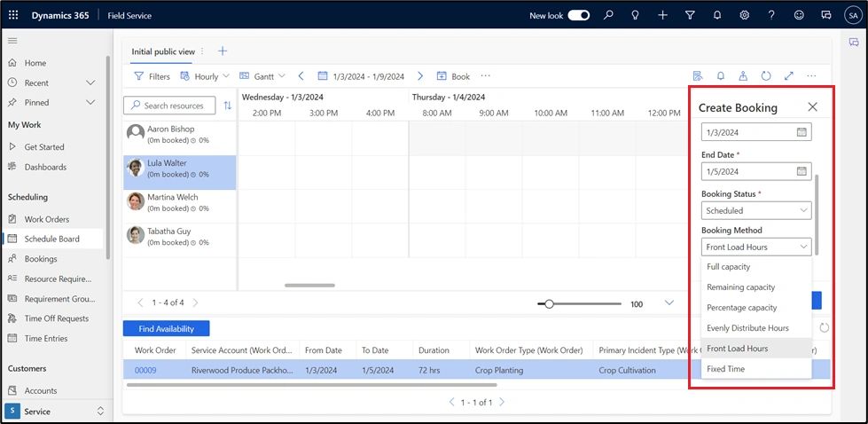Open more options ellipsis beside Book

[486, 76]
